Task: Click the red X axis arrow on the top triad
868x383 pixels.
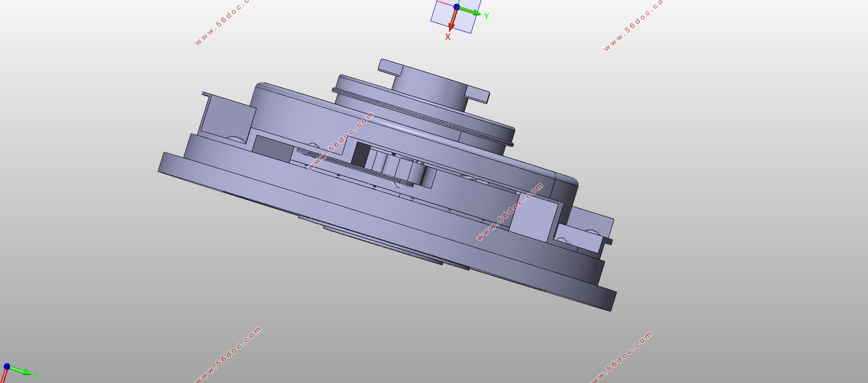Action: 452,21
